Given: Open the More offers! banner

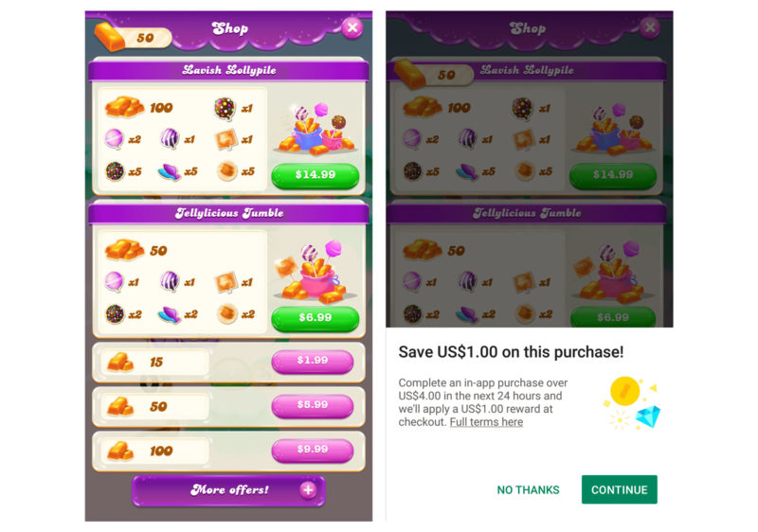Looking at the screenshot, I should click(228, 490).
